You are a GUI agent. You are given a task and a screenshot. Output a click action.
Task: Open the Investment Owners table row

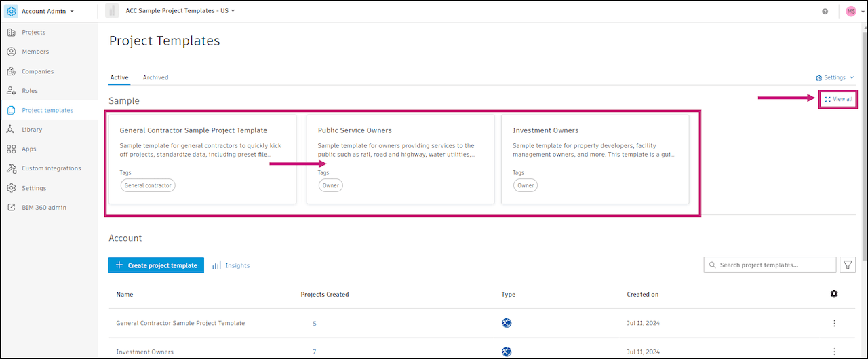point(482,348)
